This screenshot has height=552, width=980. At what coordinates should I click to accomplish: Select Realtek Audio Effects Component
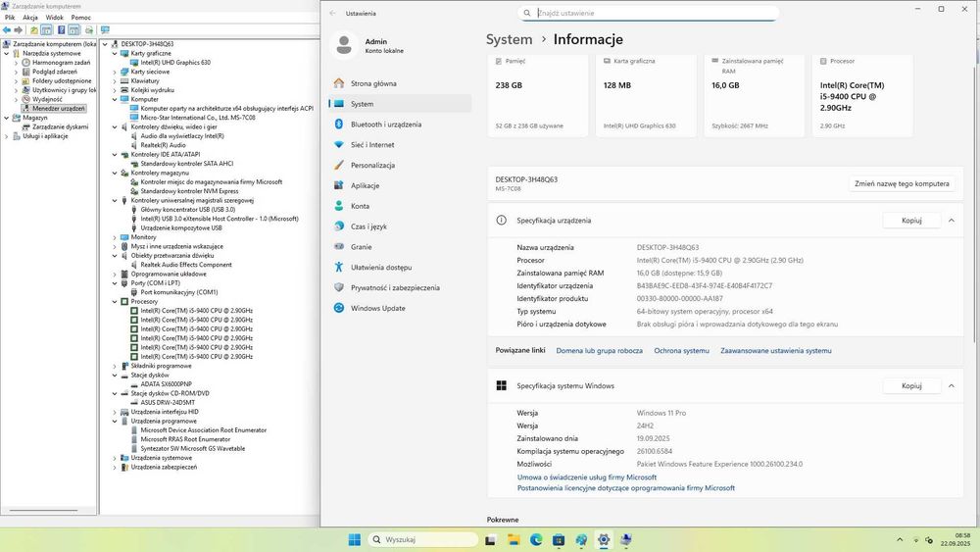[x=185, y=265]
